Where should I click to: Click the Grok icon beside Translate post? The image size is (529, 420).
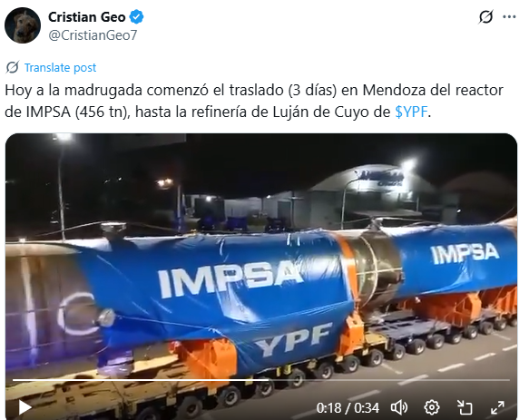click(13, 67)
